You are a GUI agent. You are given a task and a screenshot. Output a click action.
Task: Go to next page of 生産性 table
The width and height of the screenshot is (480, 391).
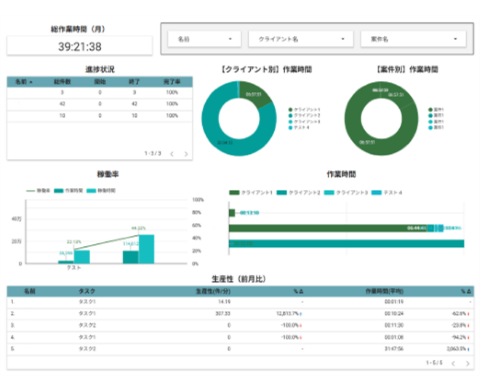(468, 363)
